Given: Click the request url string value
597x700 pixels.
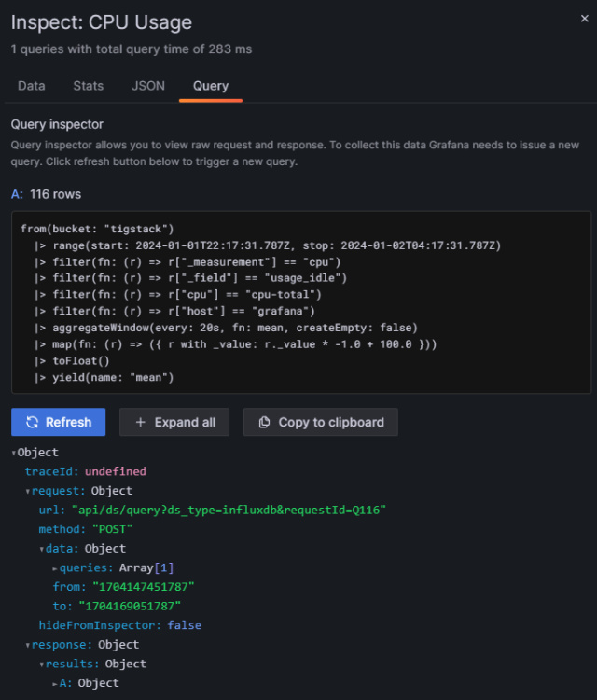Looking at the screenshot, I should point(229,510).
